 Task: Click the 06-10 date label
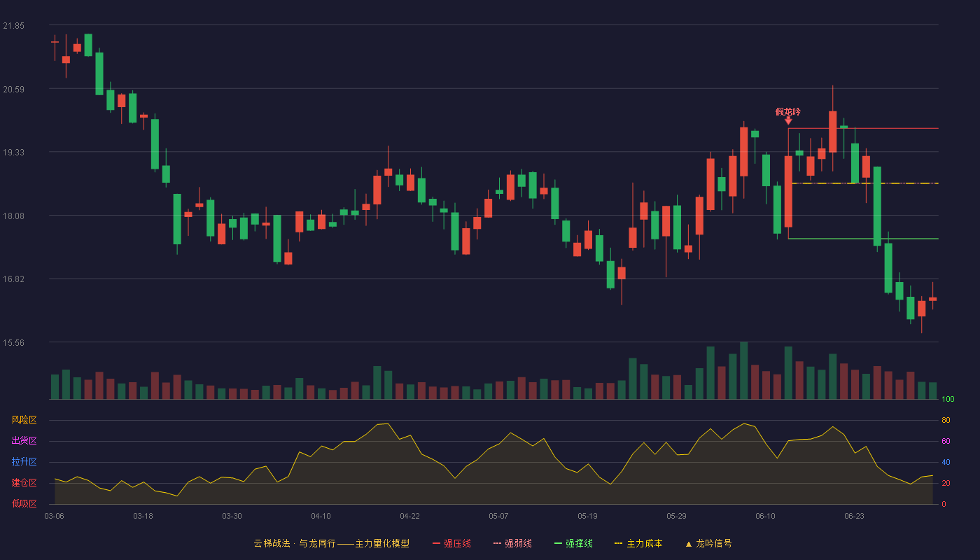(x=765, y=516)
